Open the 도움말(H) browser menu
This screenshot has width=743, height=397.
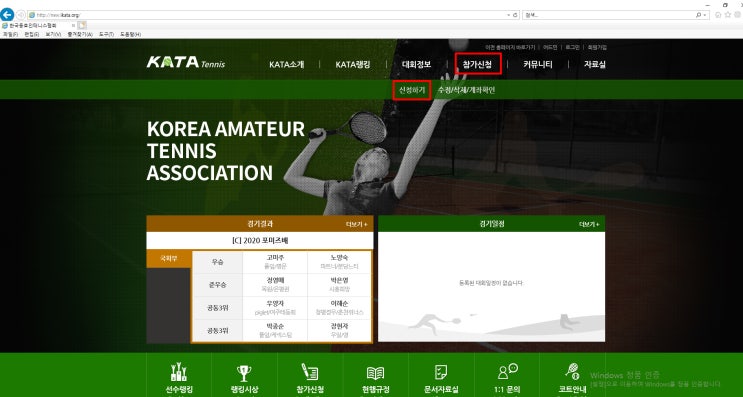(x=130, y=35)
